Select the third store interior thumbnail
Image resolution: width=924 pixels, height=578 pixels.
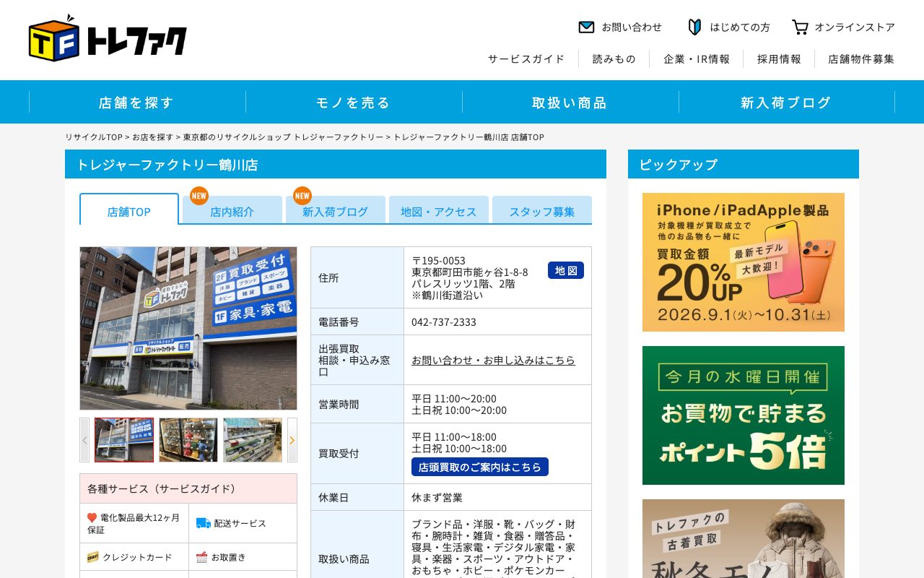point(253,440)
